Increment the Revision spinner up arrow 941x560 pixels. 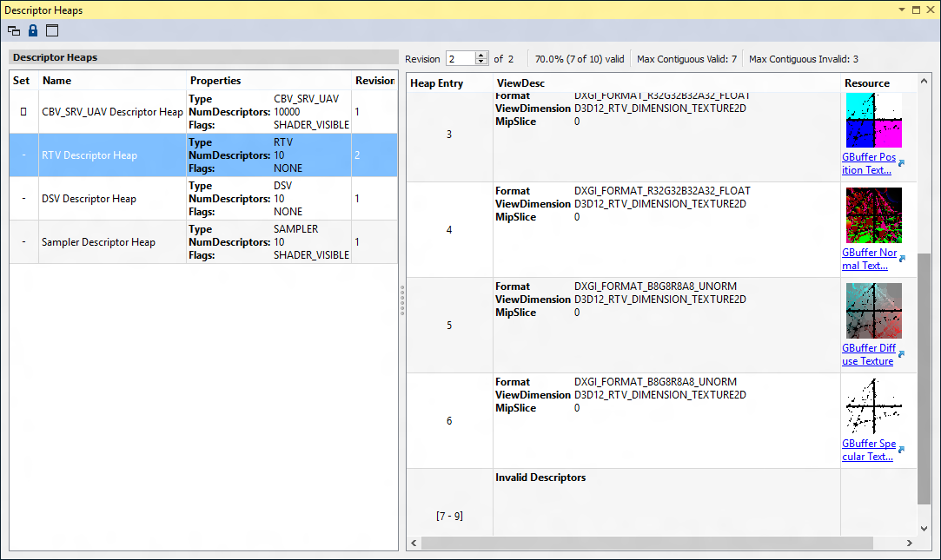coord(482,56)
